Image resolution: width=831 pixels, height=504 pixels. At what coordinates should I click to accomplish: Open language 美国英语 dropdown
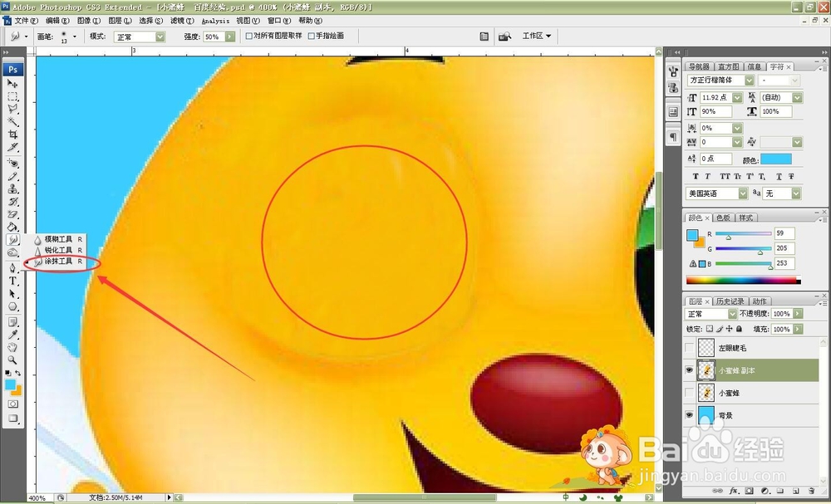(x=743, y=193)
